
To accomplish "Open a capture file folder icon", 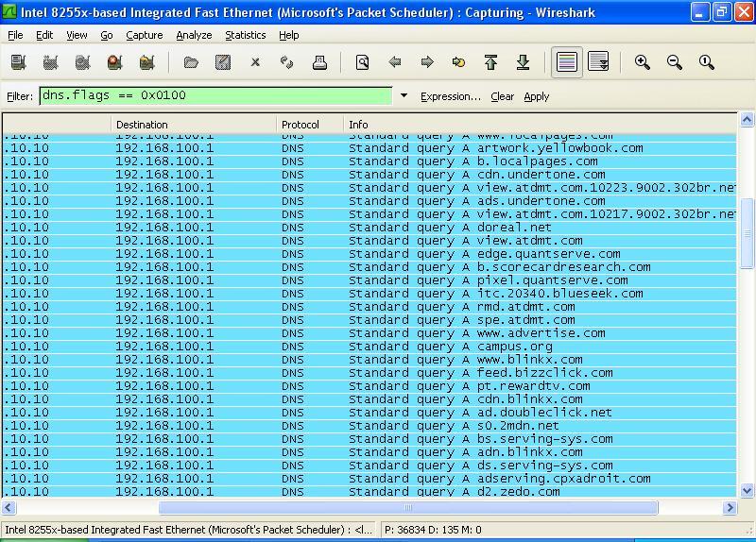I will click(191, 62).
